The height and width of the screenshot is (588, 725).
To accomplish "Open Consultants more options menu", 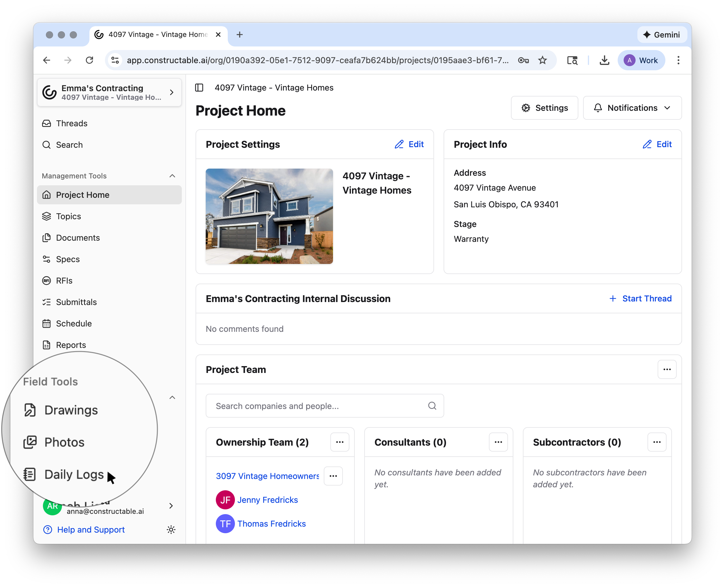I will click(x=498, y=442).
